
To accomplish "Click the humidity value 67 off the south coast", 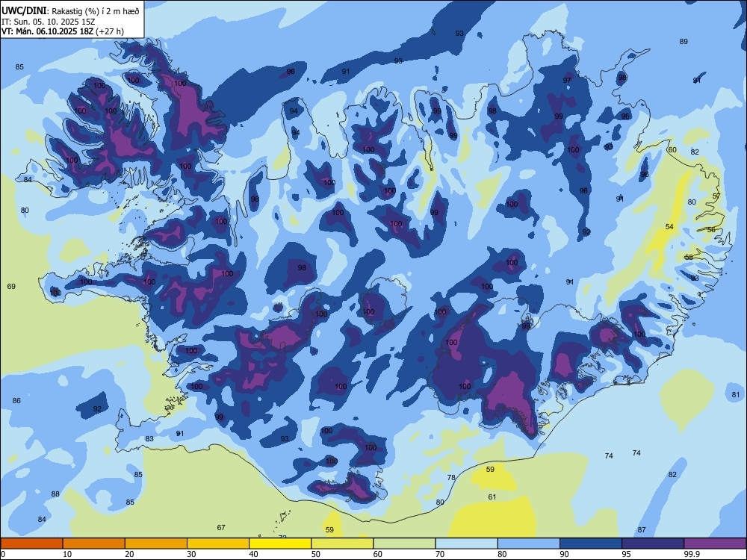I will pyautogui.click(x=221, y=527).
